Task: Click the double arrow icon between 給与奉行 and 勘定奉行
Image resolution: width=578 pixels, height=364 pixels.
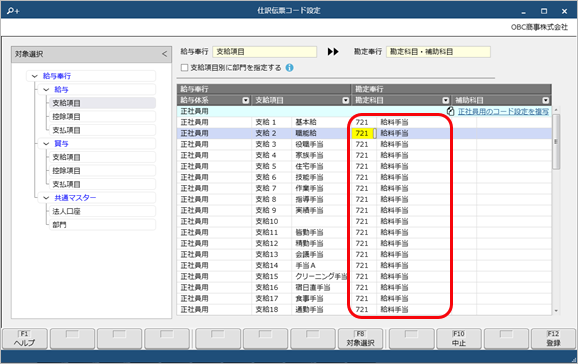Action: pos(333,52)
